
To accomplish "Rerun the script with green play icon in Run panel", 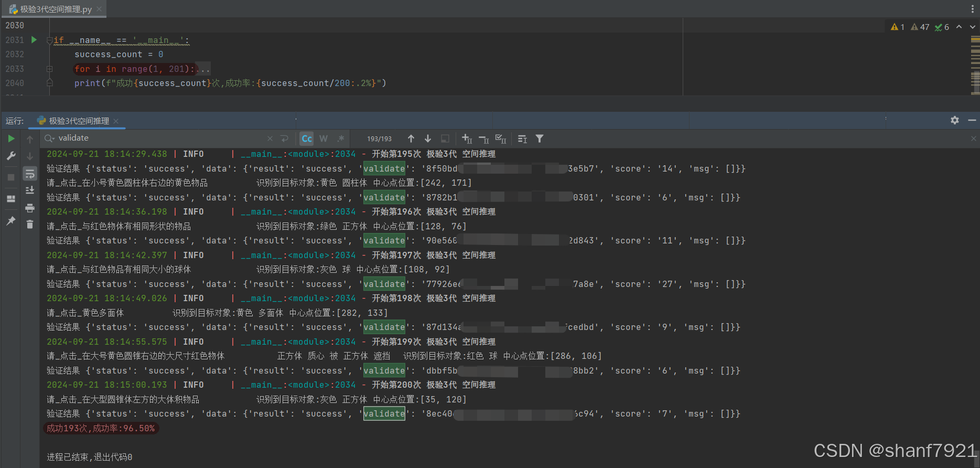I will coord(11,139).
